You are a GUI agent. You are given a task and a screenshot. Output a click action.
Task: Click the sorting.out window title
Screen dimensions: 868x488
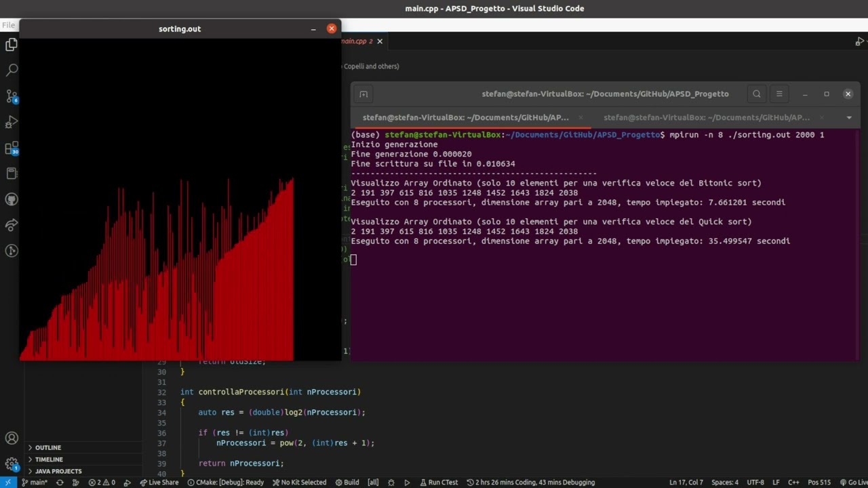180,28
